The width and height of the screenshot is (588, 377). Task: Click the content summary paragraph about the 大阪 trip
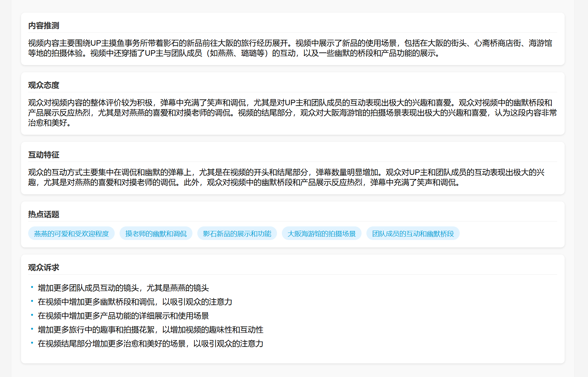pos(290,48)
